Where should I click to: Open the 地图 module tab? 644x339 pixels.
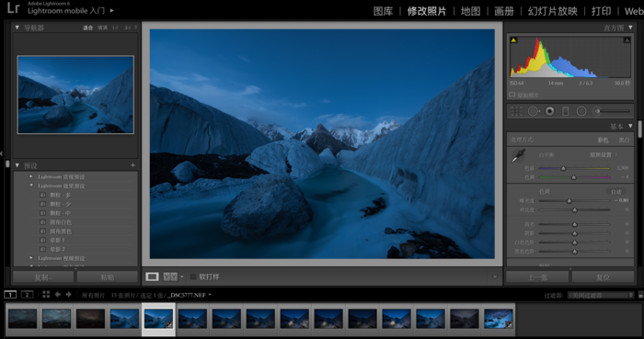click(x=471, y=11)
